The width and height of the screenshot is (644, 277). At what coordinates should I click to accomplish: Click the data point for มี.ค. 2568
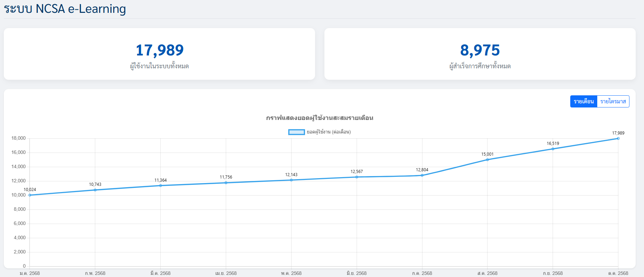(x=160, y=185)
